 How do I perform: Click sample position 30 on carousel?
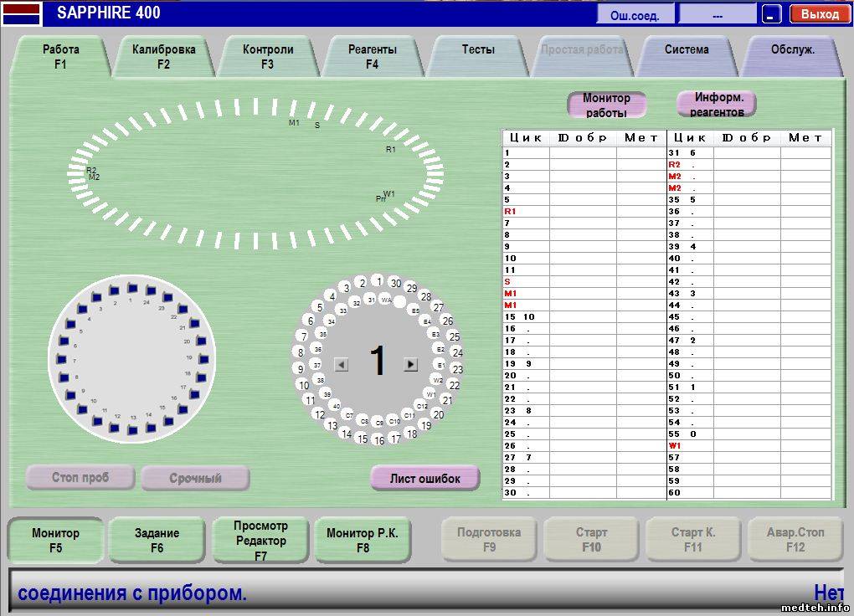point(395,283)
